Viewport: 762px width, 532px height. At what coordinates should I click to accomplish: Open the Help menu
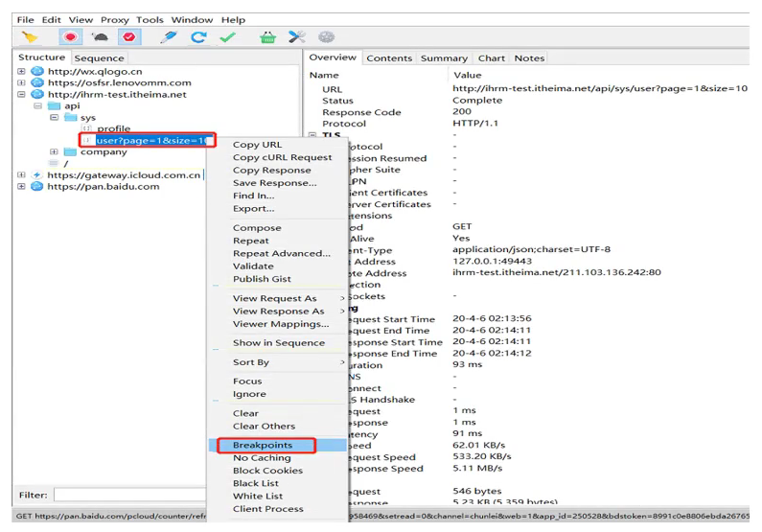coord(233,20)
